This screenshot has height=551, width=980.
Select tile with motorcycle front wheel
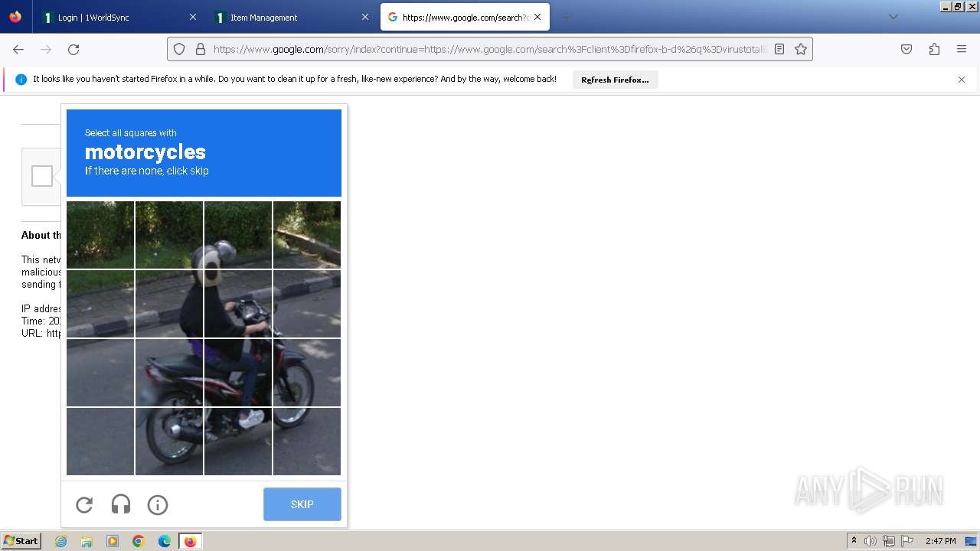[x=307, y=373]
